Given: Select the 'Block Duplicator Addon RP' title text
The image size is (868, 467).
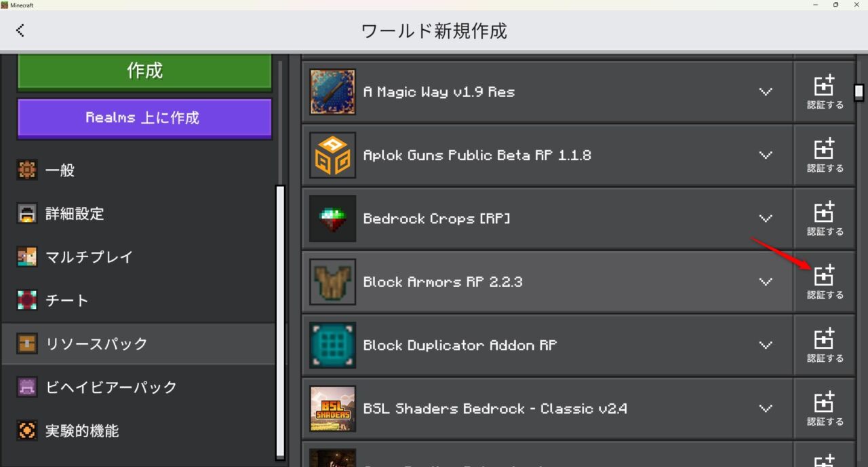Looking at the screenshot, I should tap(460, 345).
